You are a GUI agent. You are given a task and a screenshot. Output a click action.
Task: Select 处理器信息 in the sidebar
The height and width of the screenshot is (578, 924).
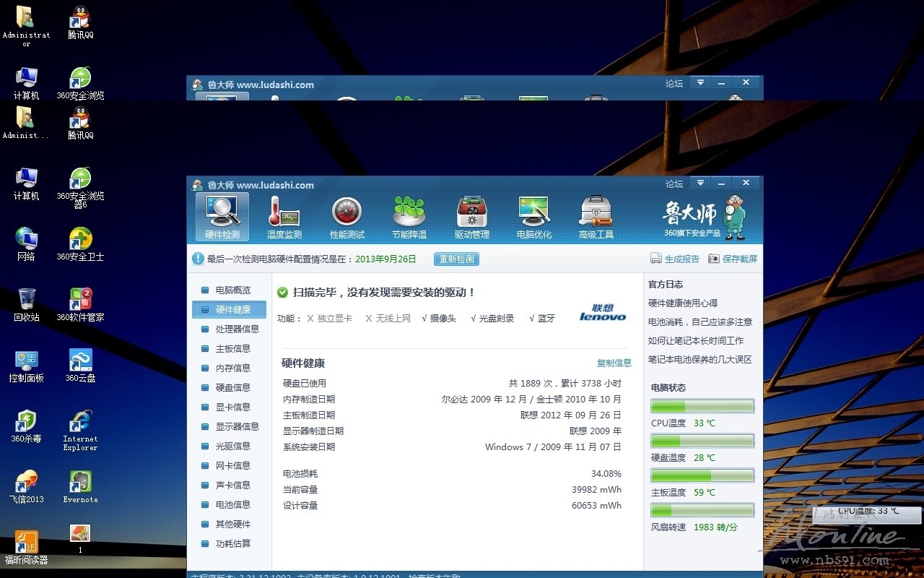pyautogui.click(x=237, y=329)
